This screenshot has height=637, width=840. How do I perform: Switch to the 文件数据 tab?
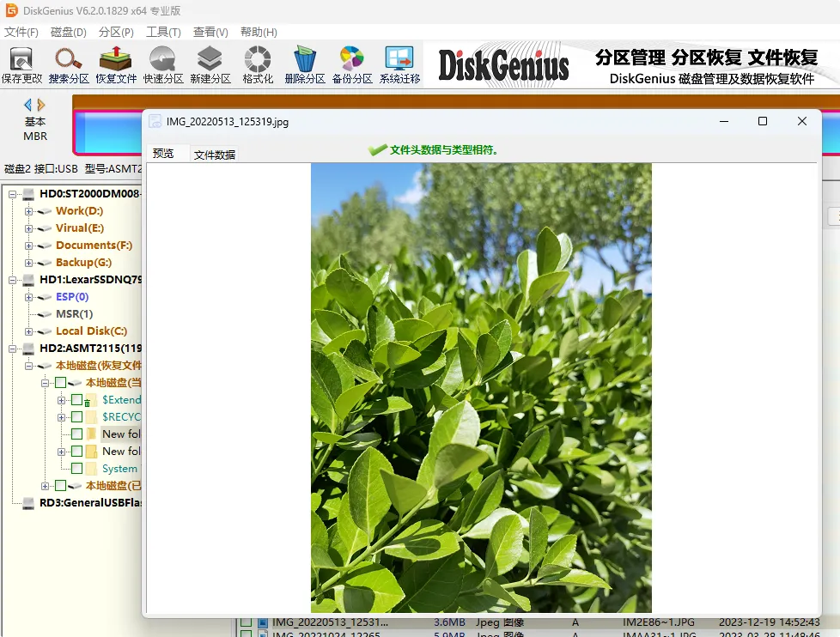pos(214,155)
